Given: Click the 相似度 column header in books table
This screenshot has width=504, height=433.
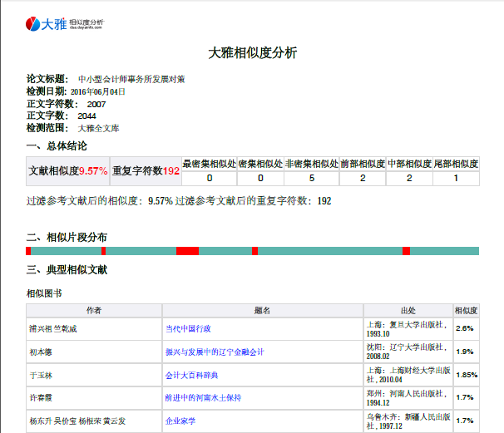Looking at the screenshot, I should (466, 310).
